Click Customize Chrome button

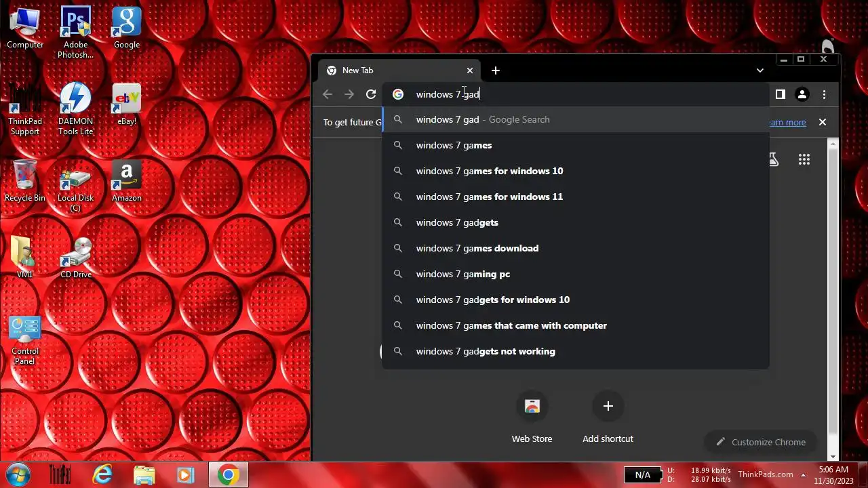point(760,442)
